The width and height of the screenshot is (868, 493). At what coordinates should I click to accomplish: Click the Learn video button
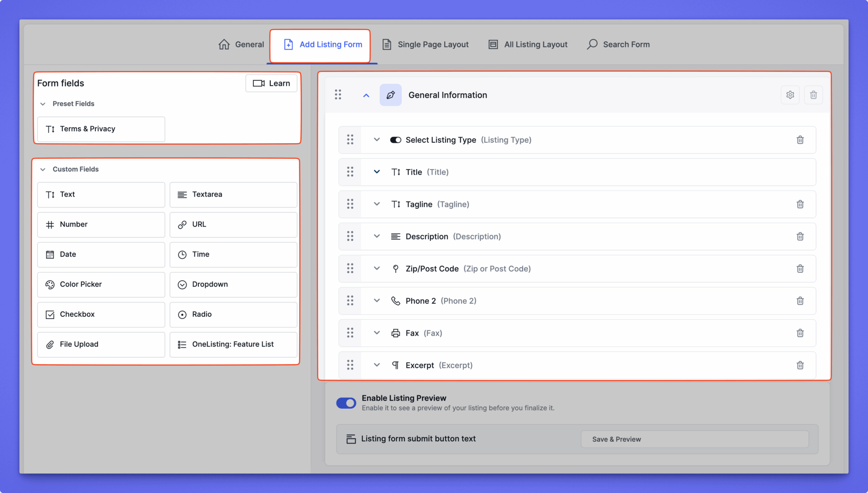(271, 83)
